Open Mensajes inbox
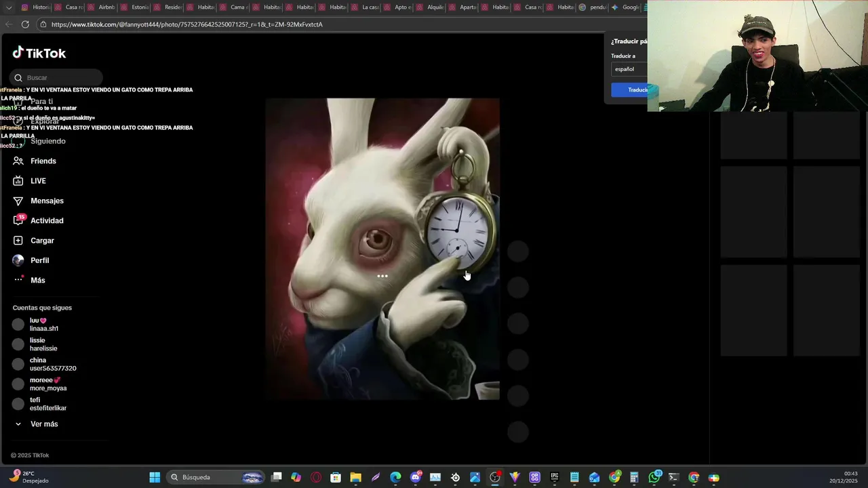The width and height of the screenshot is (868, 488). (47, 201)
